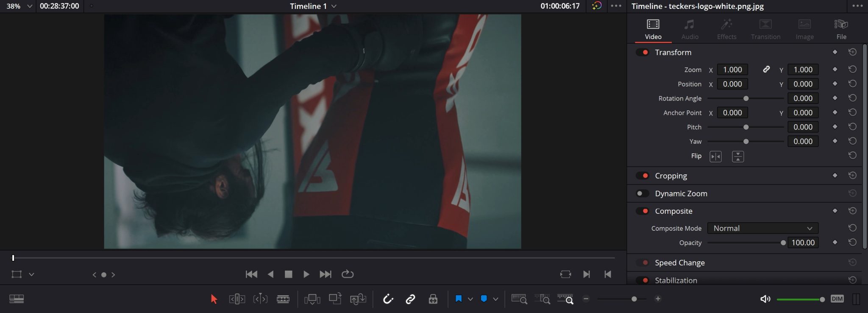This screenshot has height=313, width=868.
Task: Switch to the File inspector tab
Action: tap(841, 29)
